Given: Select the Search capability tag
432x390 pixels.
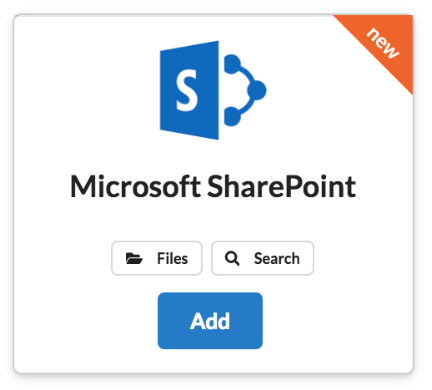Looking at the screenshot, I should [262, 258].
